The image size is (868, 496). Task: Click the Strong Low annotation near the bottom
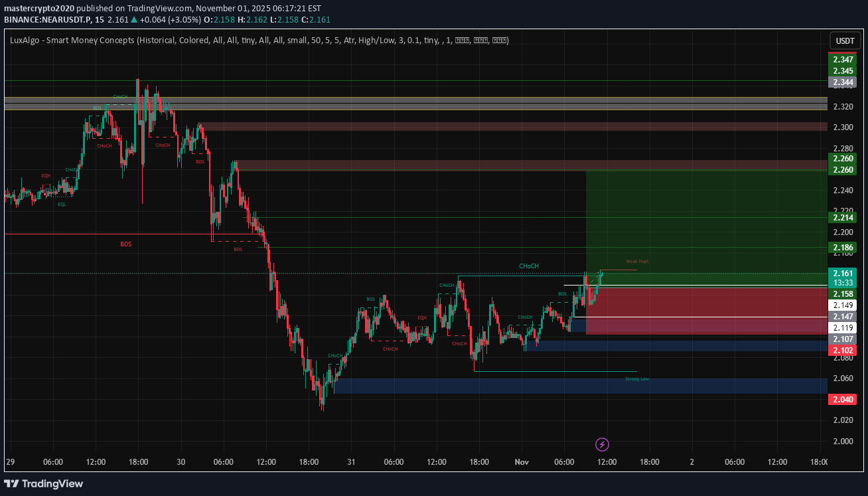[x=636, y=378]
